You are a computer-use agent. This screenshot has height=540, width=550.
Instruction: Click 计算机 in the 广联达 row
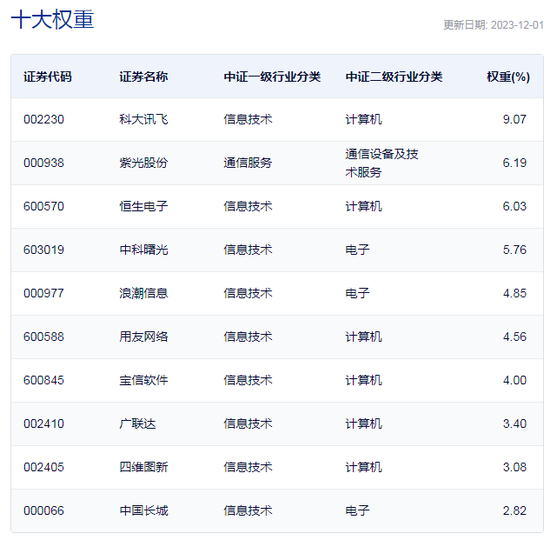coord(363,424)
